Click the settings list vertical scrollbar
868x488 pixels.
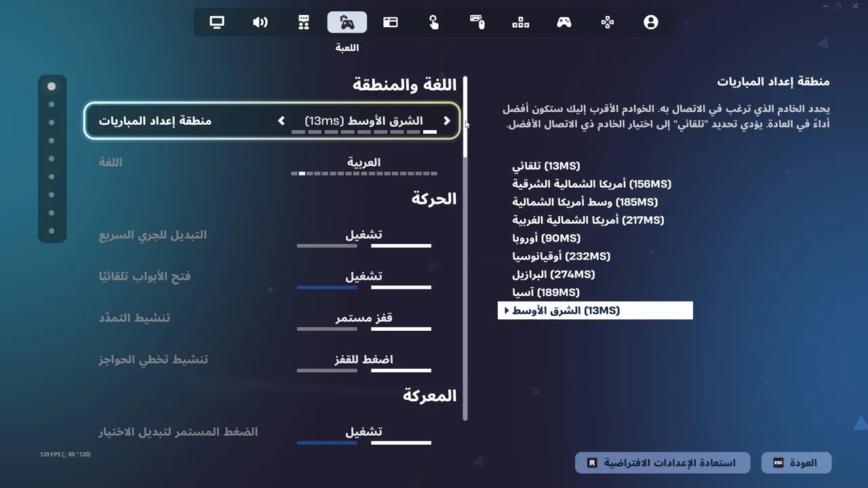466,248
